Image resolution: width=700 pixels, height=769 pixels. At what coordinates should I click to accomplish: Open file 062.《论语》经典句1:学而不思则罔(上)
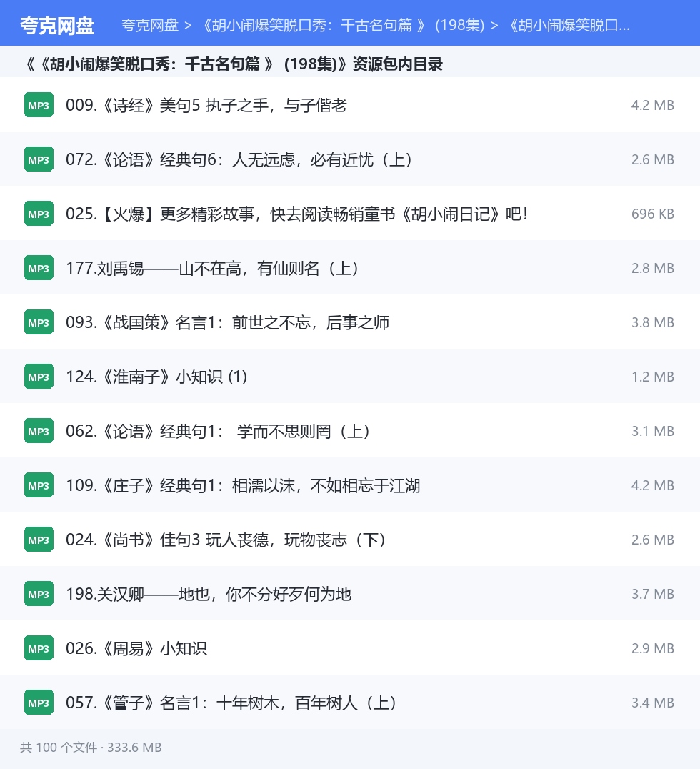pyautogui.click(x=218, y=431)
